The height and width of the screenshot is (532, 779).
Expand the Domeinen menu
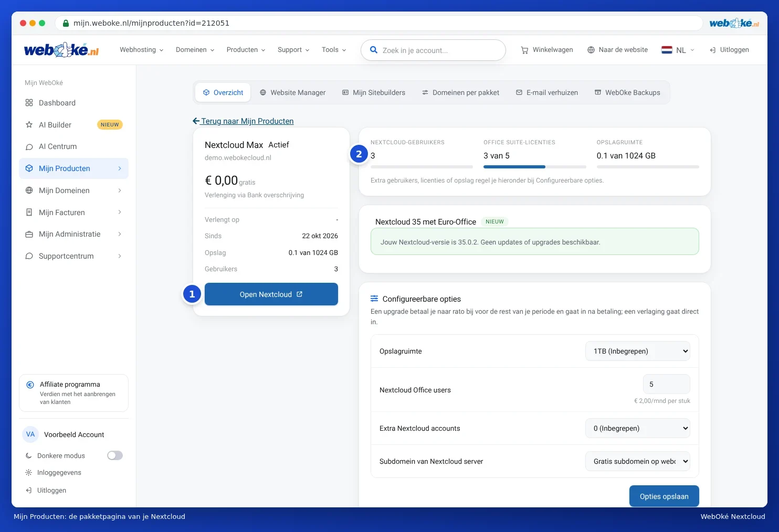tap(195, 50)
